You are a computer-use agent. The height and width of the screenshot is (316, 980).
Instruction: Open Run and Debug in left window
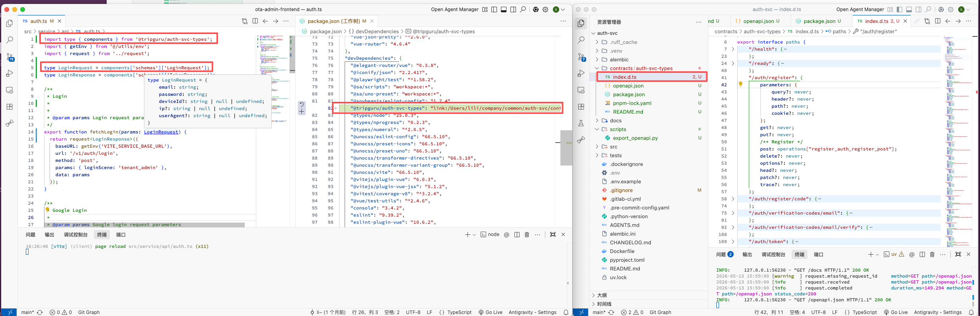[x=10, y=73]
